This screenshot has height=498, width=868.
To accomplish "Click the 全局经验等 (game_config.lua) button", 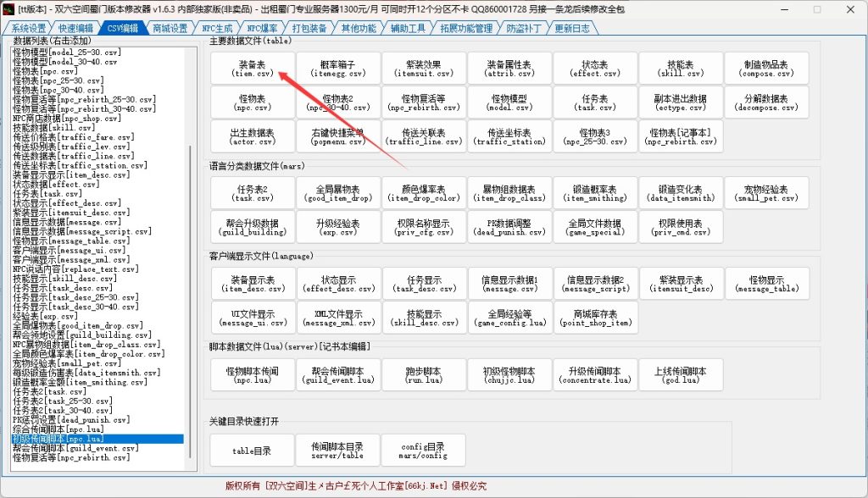I will click(509, 318).
